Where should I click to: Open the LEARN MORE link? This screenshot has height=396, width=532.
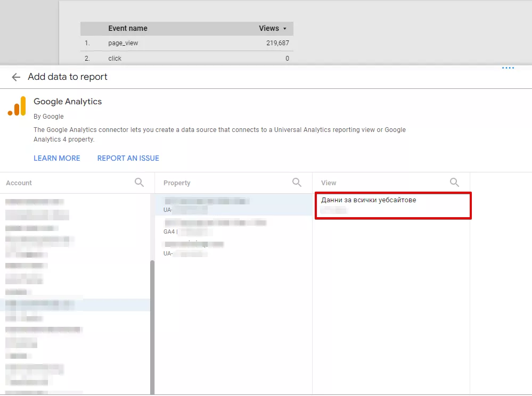click(56, 158)
